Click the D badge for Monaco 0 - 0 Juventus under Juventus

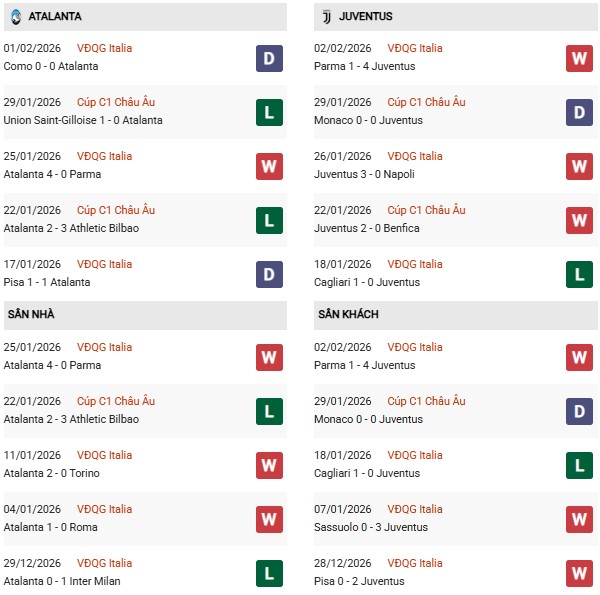coord(579,112)
